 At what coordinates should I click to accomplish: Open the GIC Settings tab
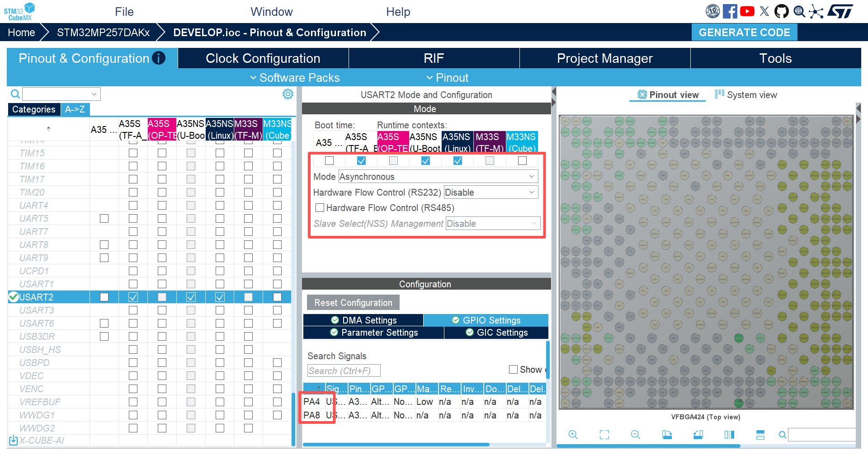496,333
